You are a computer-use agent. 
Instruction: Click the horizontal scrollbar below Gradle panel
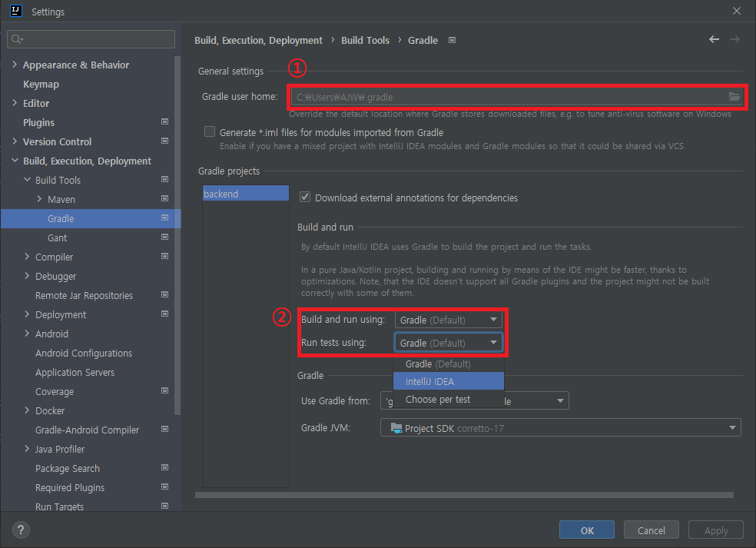tap(464, 495)
